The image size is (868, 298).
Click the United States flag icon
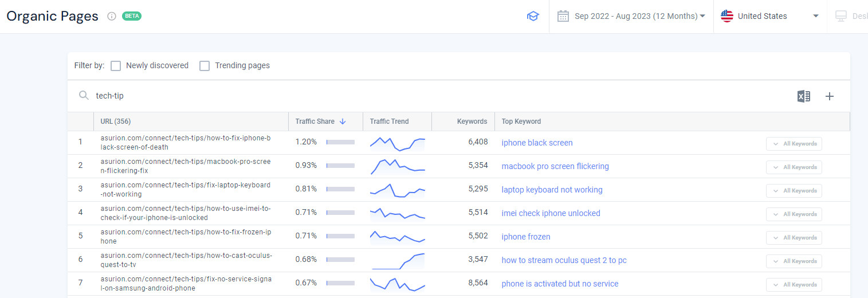(727, 16)
